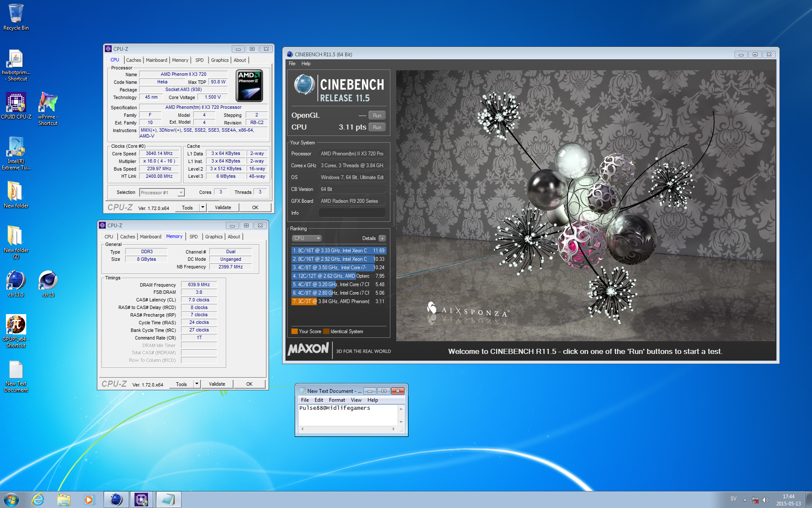Click Validate in lower CPU-Z window
This screenshot has height=508, width=812.
coord(217,384)
